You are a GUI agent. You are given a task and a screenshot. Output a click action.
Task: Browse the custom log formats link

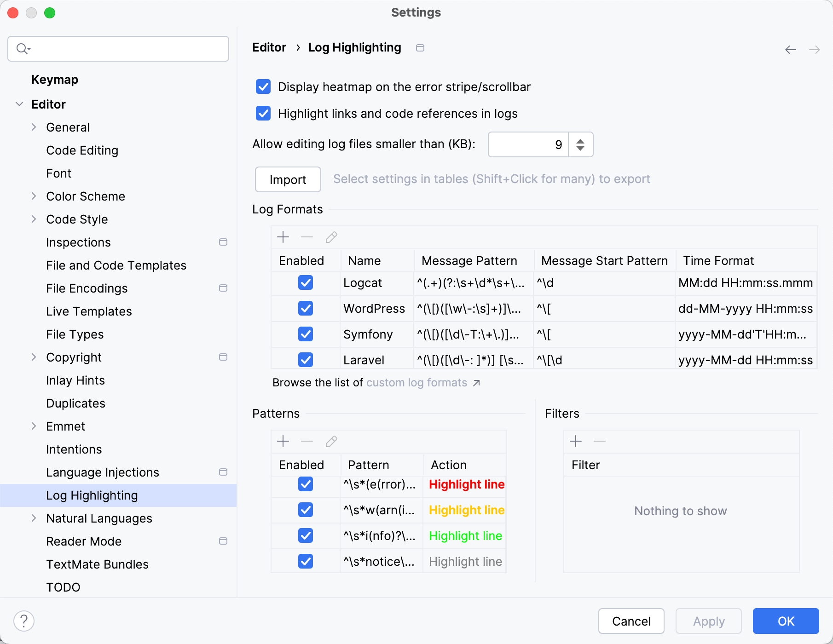point(416,382)
